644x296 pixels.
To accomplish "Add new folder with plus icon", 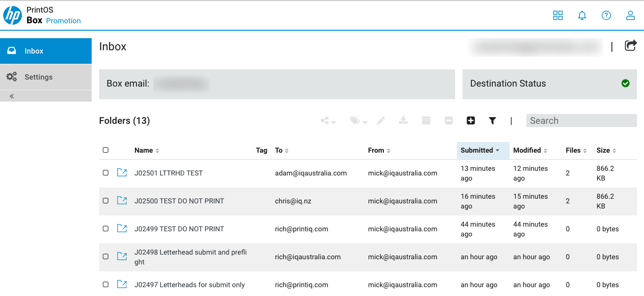I will 471,121.
